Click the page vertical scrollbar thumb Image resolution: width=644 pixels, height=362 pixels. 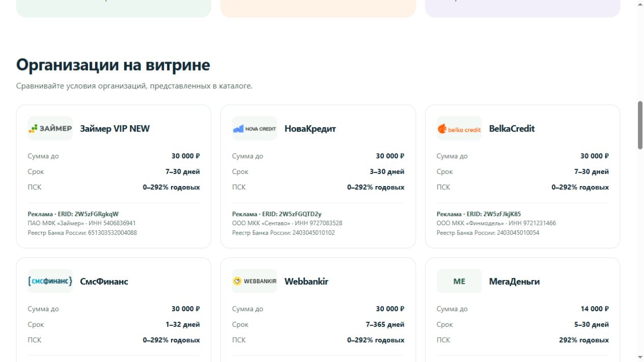(x=640, y=125)
